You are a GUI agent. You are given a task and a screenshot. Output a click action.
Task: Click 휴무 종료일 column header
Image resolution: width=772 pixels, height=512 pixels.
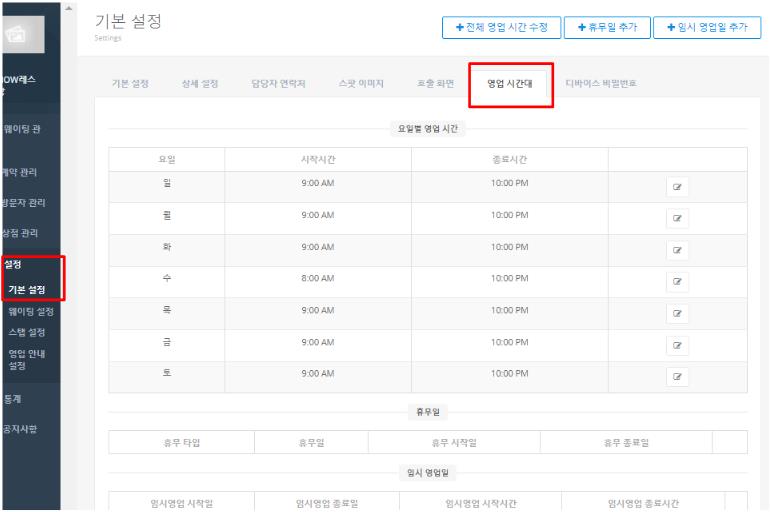[x=626, y=443]
